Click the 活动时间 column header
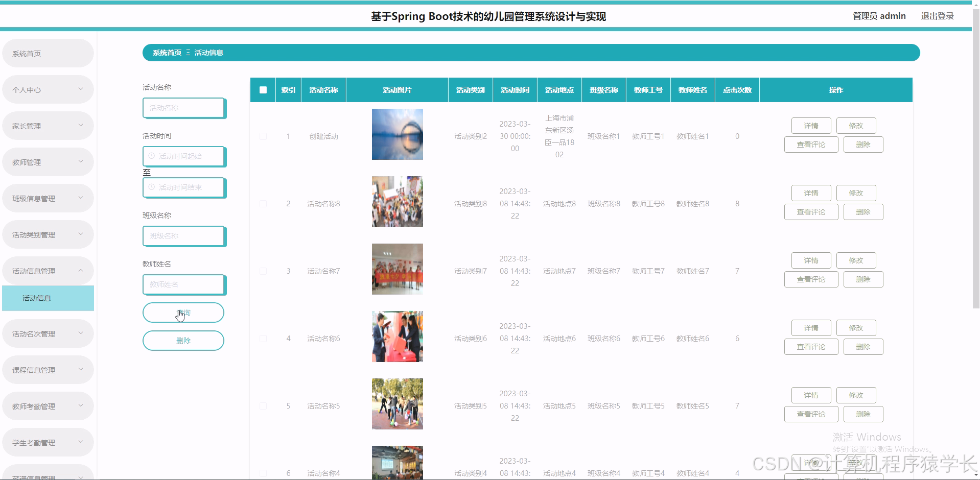This screenshot has height=480, width=980. [515, 90]
